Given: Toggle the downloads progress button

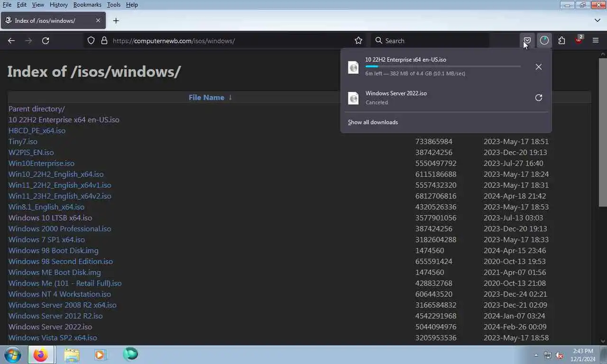Looking at the screenshot, I should 544,41.
